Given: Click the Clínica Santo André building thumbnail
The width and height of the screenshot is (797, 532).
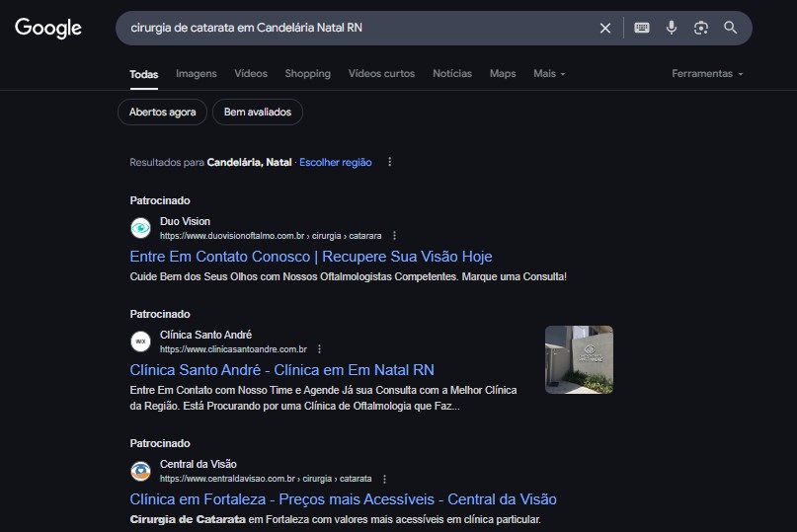Looking at the screenshot, I should point(579,359).
